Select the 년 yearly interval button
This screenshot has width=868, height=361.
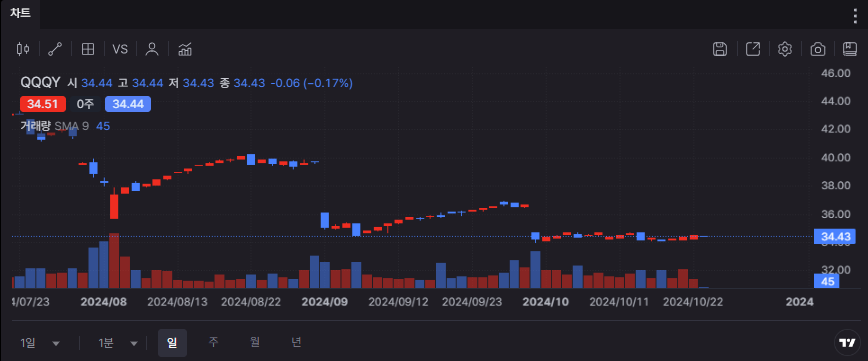pyautogui.click(x=296, y=343)
